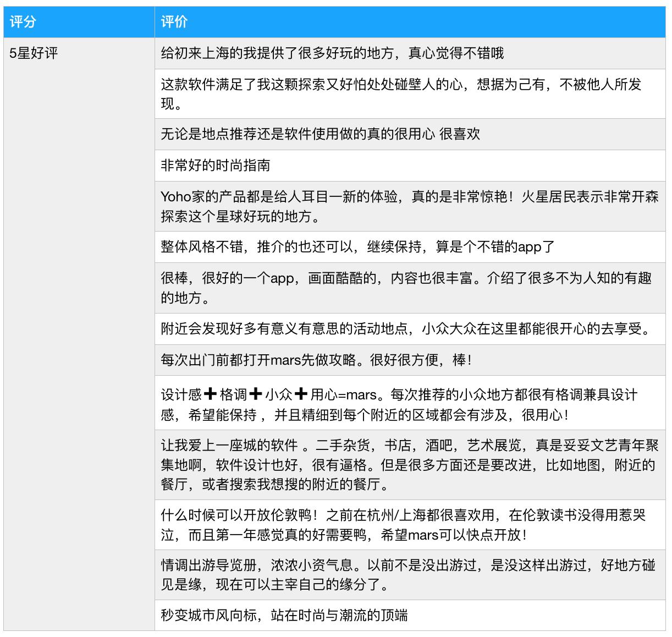Click the 评价 column header
Image resolution: width=672 pixels, height=637 pixels.
(174, 22)
